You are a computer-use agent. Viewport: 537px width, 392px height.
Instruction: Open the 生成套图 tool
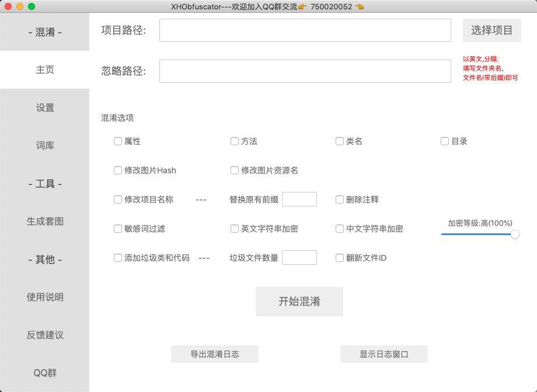pos(44,221)
